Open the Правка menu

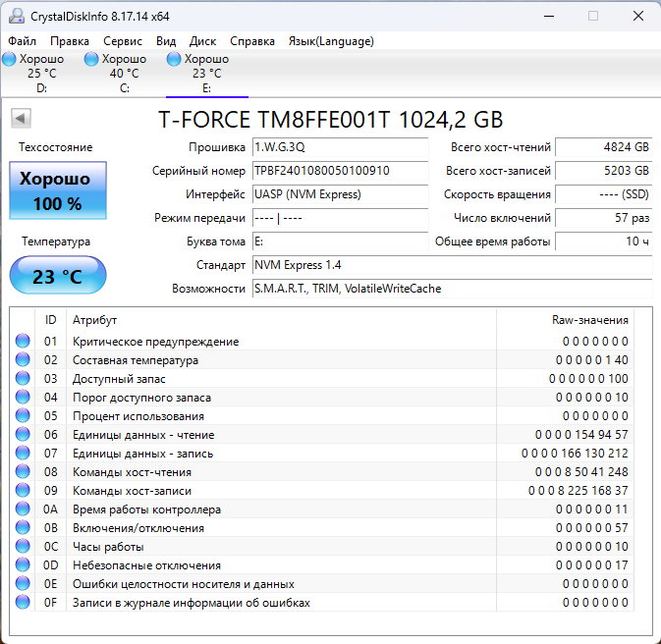click(70, 41)
